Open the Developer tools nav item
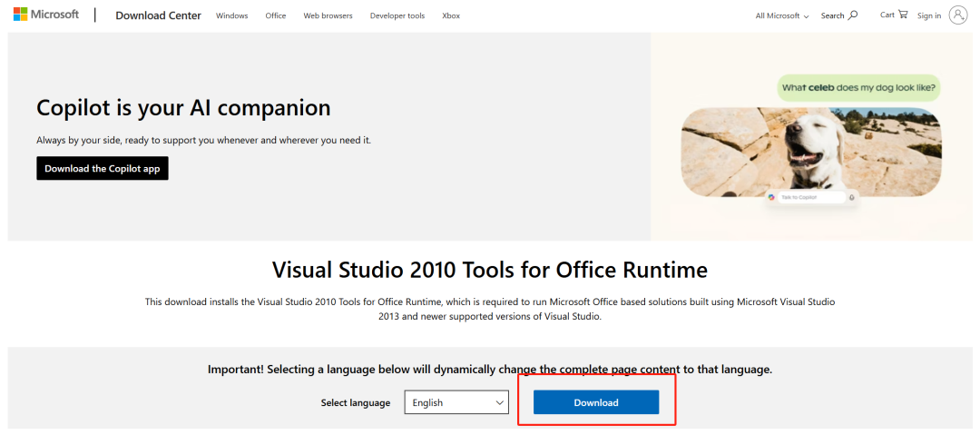 397,15
